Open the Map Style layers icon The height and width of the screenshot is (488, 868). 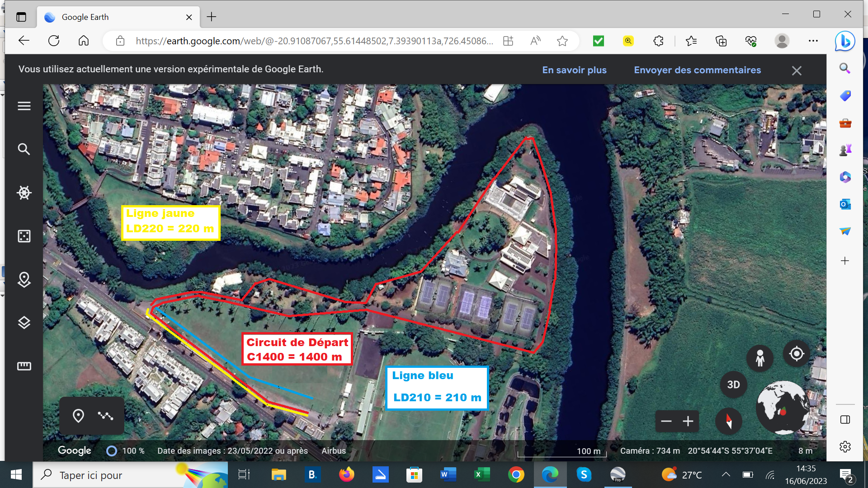24,323
